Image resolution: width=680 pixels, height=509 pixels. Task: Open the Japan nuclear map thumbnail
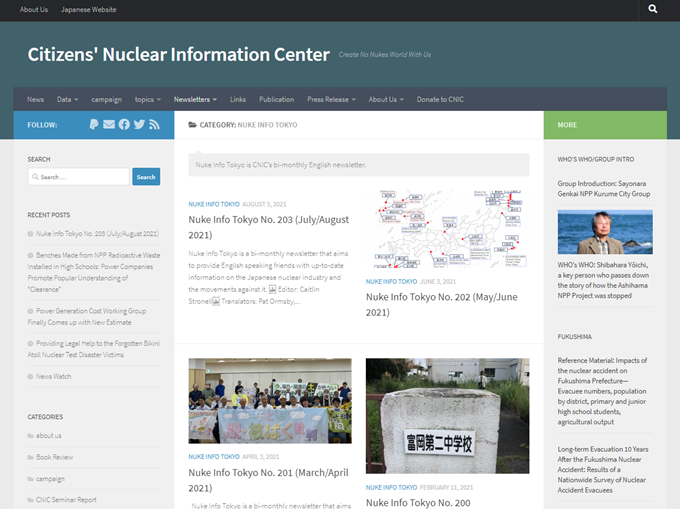447,229
